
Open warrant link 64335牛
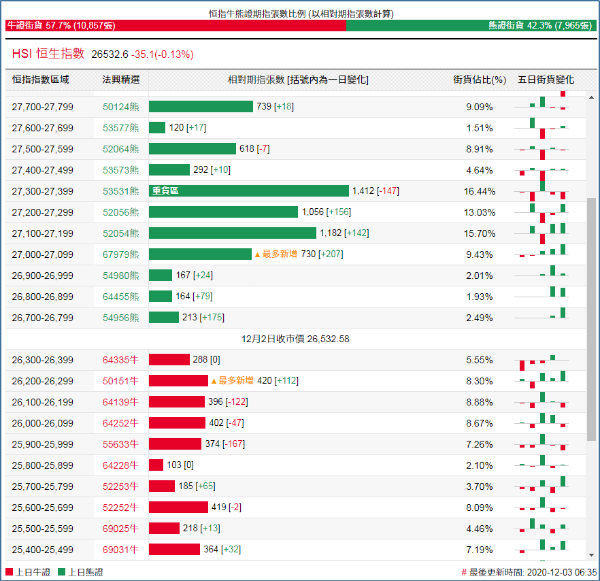(x=120, y=360)
